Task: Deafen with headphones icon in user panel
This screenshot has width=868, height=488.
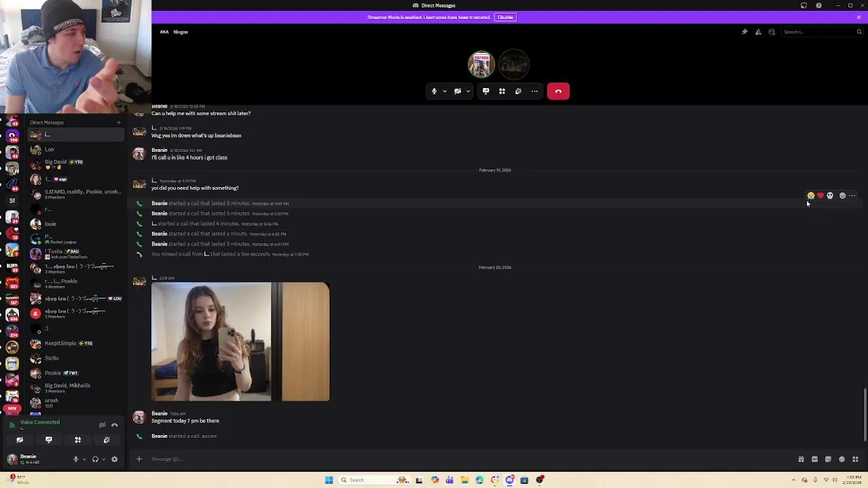Action: tap(95, 460)
